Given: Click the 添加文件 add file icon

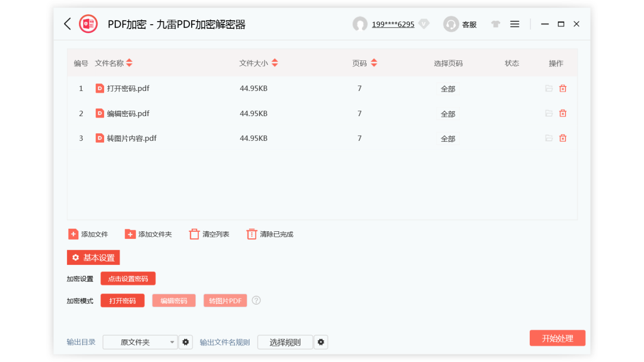Looking at the screenshot, I should pos(72,234).
